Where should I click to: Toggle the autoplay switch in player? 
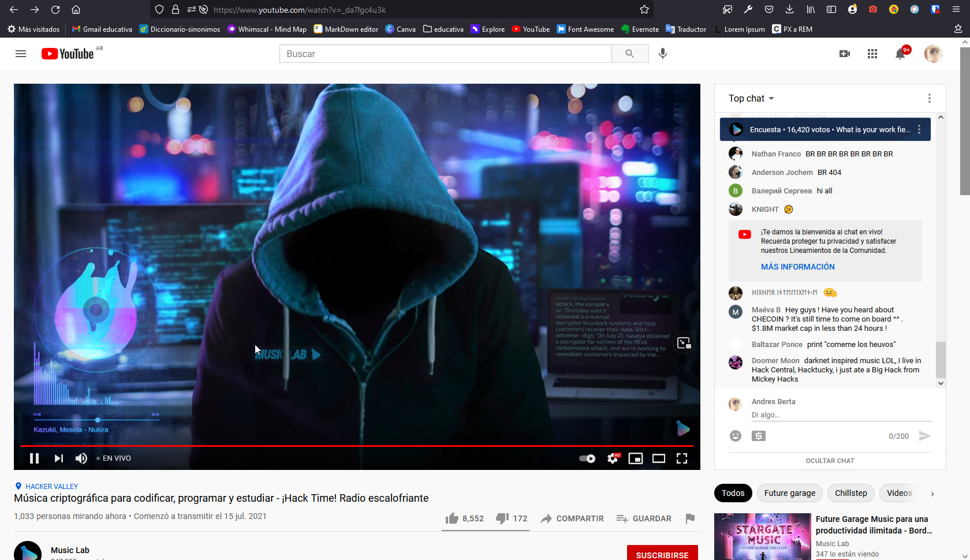coord(587,458)
